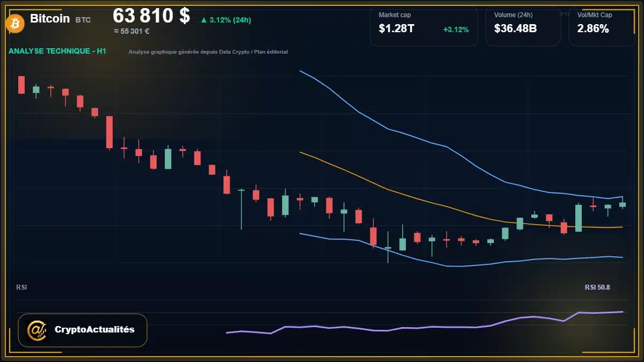Click the green up-triangle next to 3.12%
The width and height of the screenshot is (644, 362).
pos(204,20)
